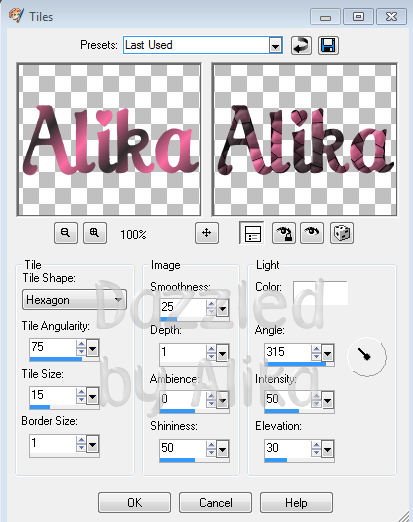Open the Smoothness slider dropdown arrow

click(222, 308)
